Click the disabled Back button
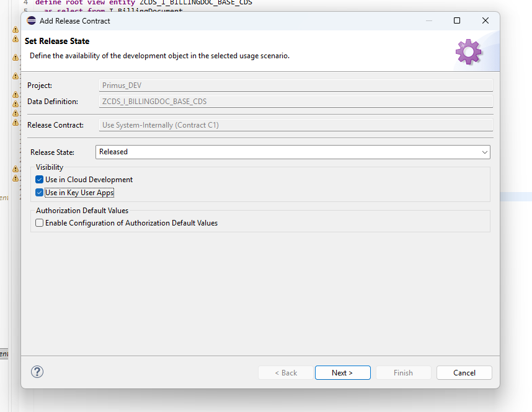This screenshot has height=412, width=532. 286,373
